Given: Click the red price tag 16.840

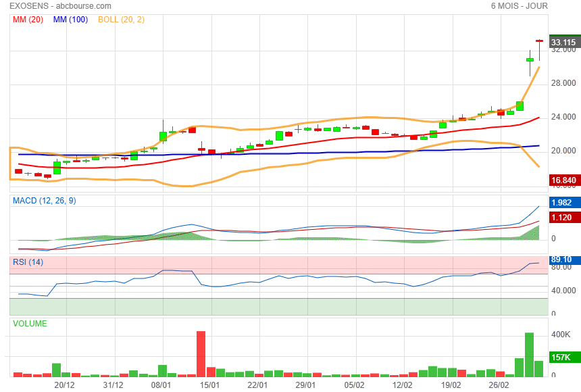Looking at the screenshot, I should point(565,180).
